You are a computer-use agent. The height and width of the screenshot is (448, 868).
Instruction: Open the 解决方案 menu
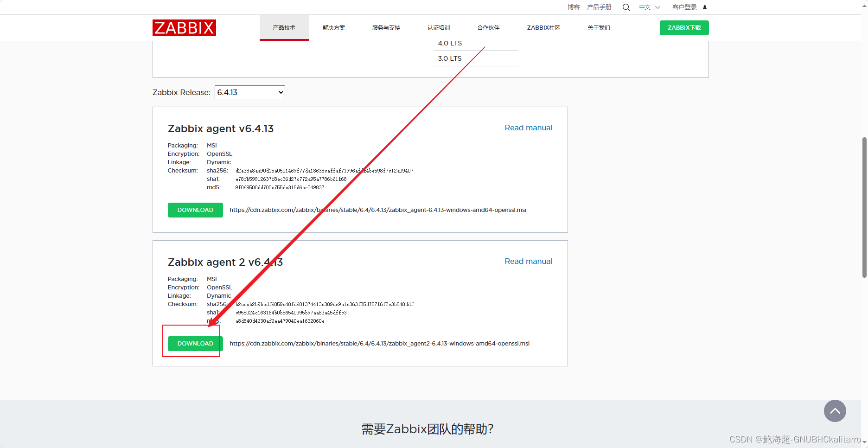click(334, 28)
